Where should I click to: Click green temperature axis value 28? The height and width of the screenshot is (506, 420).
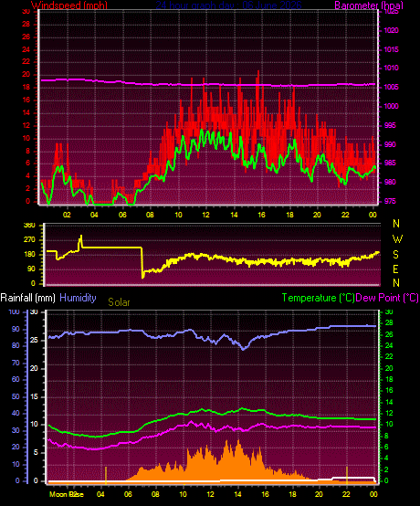(x=389, y=322)
